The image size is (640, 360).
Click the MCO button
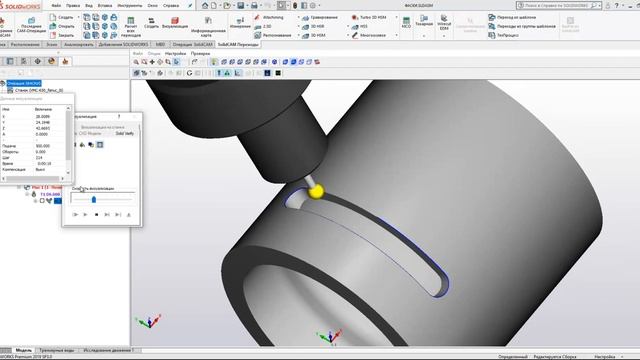(x=406, y=23)
